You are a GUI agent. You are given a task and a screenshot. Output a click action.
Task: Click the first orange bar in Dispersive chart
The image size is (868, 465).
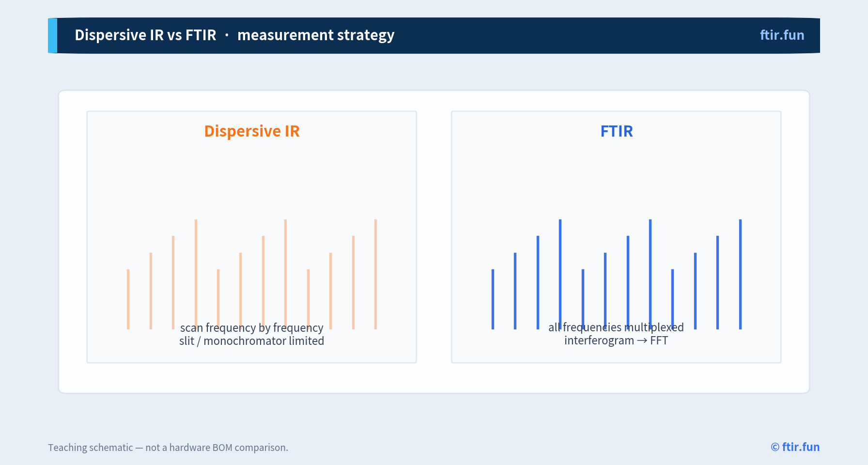point(128,299)
